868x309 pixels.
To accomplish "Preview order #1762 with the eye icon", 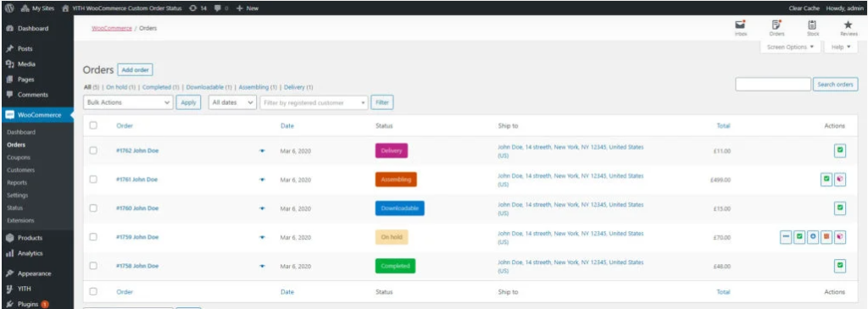I will [x=263, y=151].
